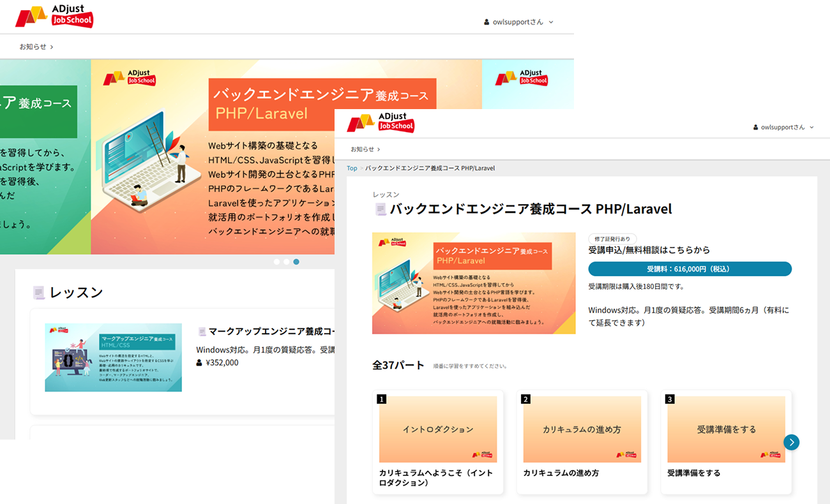830x504 pixels.
Task: Select first carousel dot indicator
Action: [x=276, y=262]
